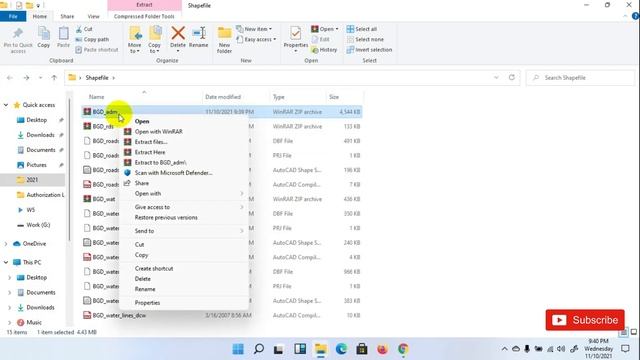
Task: Choose Extract to BGD_adm\ menu entry
Action: click(160, 162)
